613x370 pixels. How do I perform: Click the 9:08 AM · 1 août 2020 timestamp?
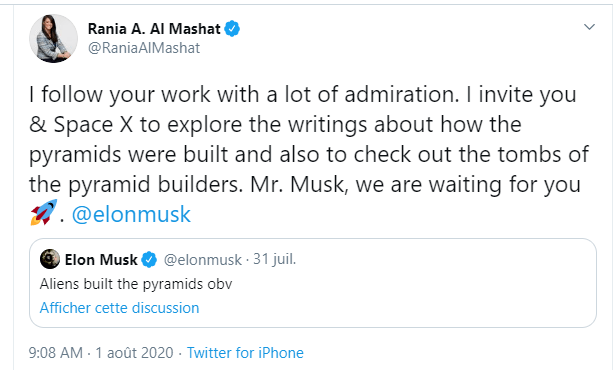[x=101, y=353]
